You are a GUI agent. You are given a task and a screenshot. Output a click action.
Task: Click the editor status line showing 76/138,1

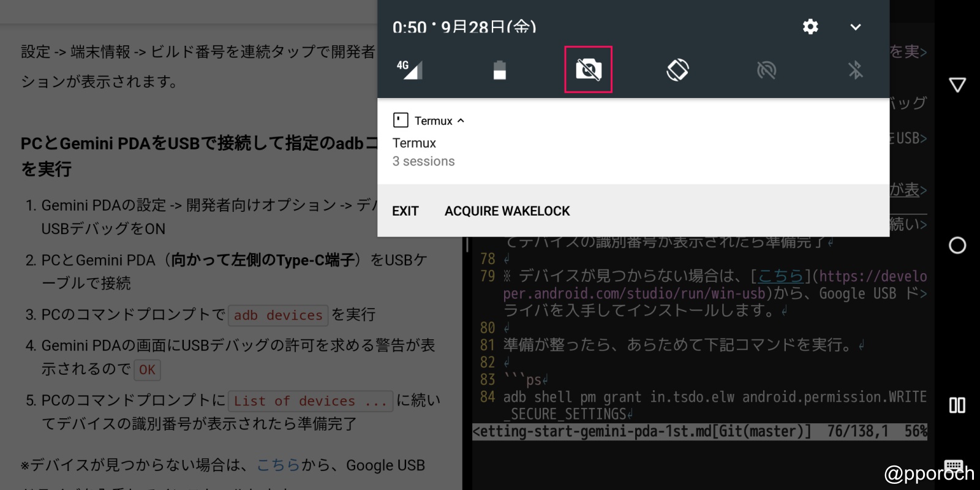(699, 432)
